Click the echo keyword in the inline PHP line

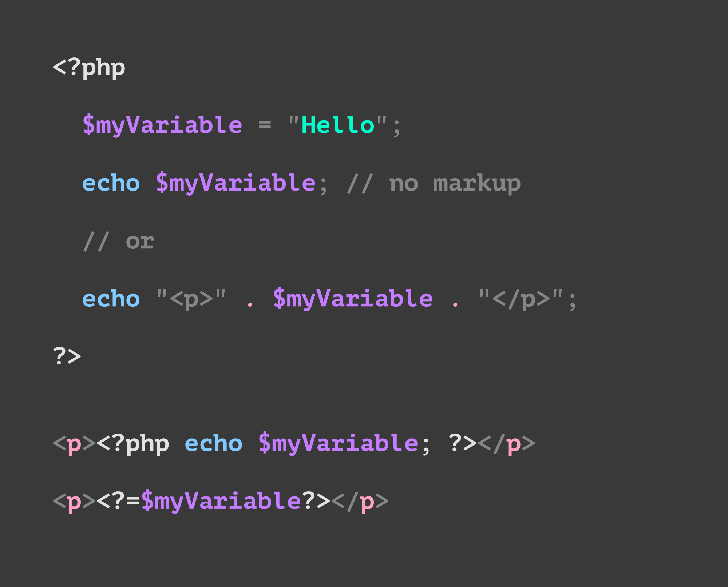tap(214, 444)
